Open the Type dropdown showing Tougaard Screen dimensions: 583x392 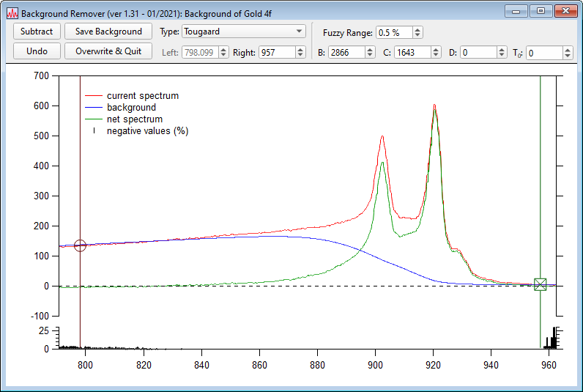(x=244, y=32)
